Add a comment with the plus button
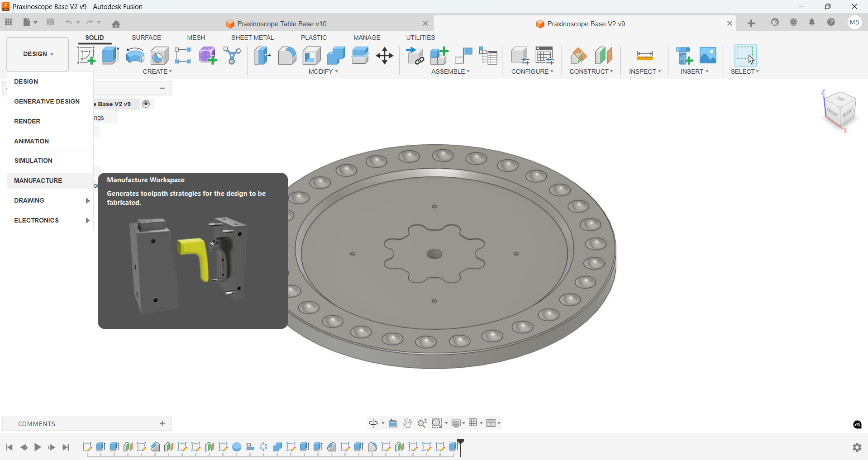Image resolution: width=868 pixels, height=460 pixels. (162, 423)
